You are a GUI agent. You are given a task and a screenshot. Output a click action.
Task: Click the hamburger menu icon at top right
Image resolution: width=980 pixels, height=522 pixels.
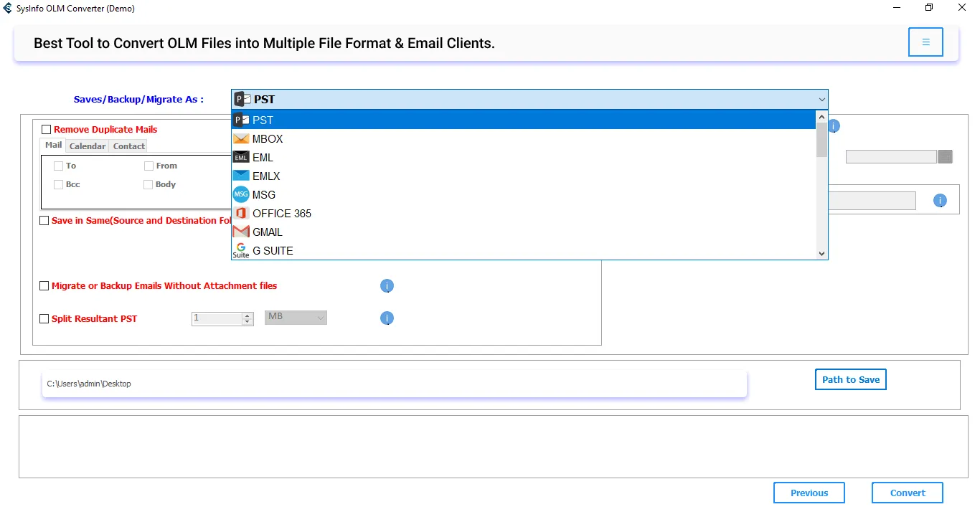(x=925, y=42)
